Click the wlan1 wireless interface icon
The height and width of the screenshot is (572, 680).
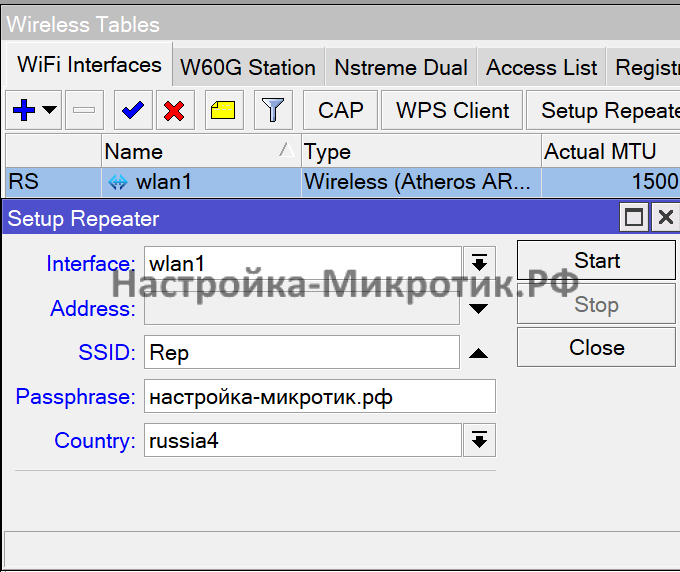tap(118, 182)
